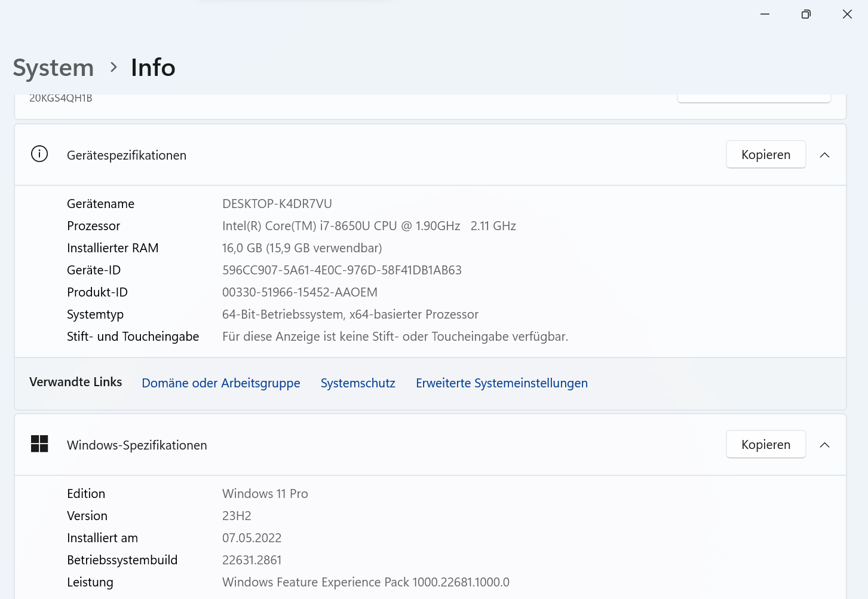Click the Prozessor label
The image size is (868, 599).
tap(93, 226)
